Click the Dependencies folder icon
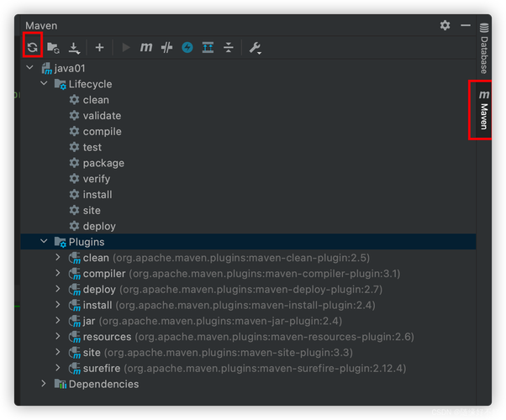 pos(61,384)
